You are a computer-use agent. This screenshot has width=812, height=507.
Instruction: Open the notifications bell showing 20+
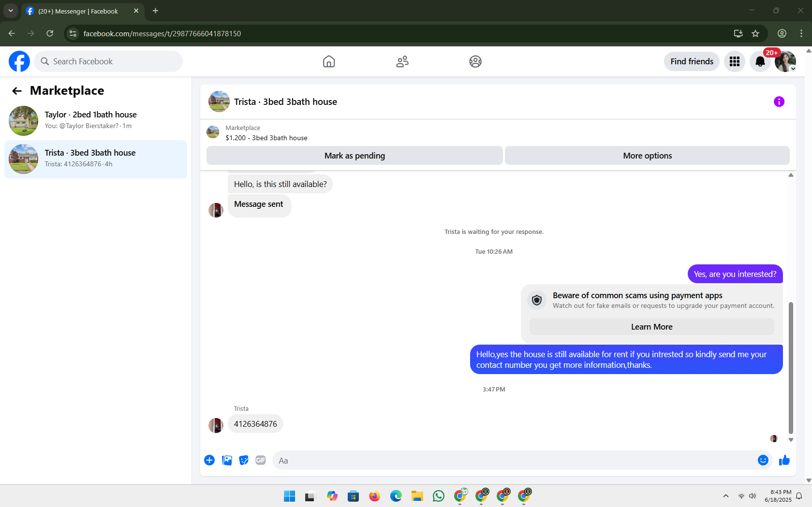760,61
